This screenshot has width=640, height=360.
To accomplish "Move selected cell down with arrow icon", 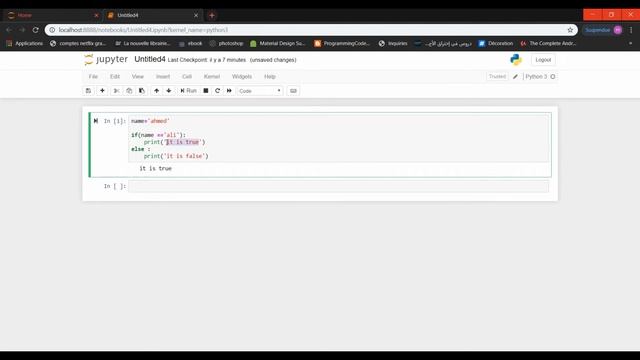I will pos(169,91).
